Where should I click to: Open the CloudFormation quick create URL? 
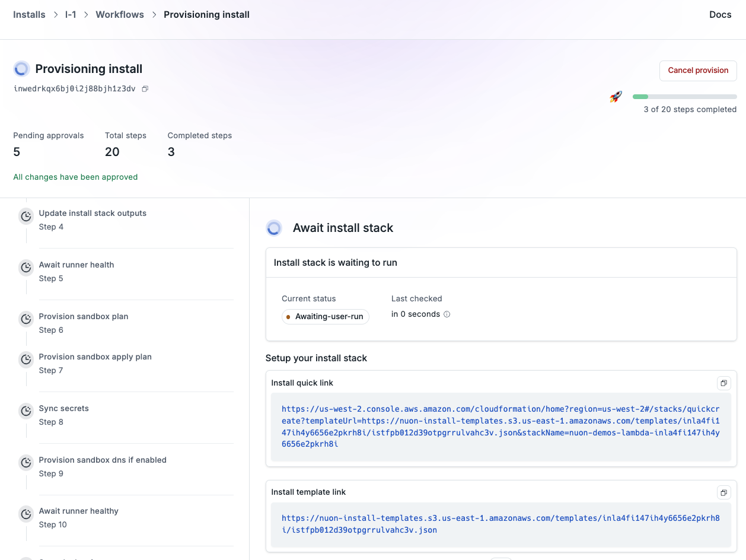500,427
